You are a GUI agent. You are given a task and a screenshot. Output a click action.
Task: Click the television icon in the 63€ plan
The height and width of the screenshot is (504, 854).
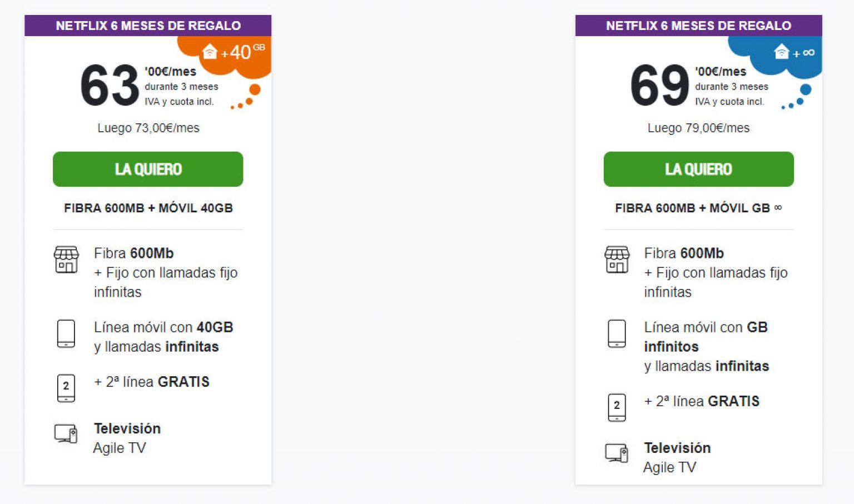click(x=66, y=434)
